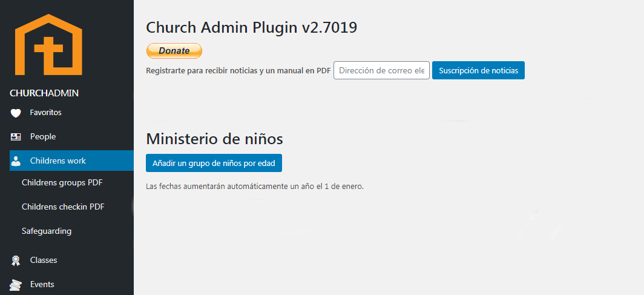Click the orange church house logo

(x=48, y=44)
